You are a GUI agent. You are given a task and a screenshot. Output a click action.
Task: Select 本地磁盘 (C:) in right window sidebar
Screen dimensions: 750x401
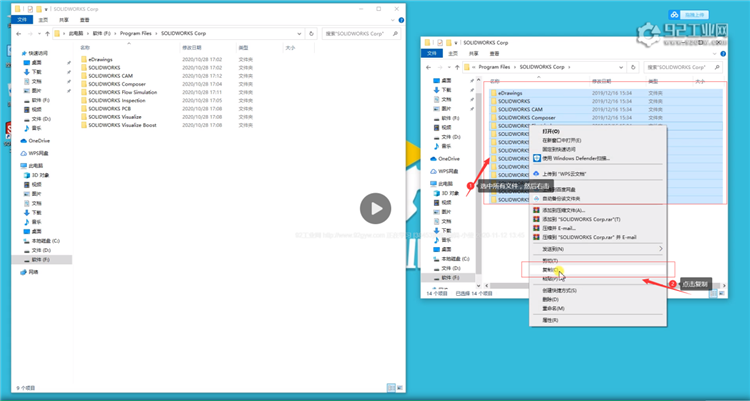click(x=452, y=259)
